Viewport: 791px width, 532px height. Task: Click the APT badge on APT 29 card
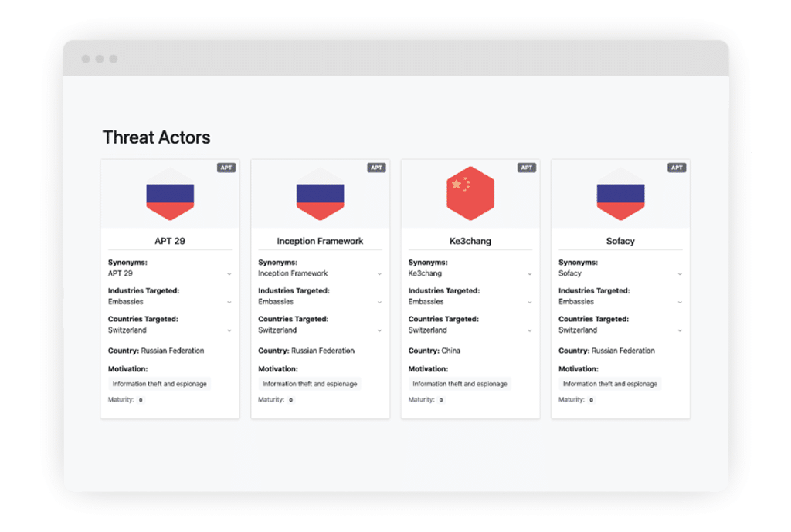click(226, 168)
